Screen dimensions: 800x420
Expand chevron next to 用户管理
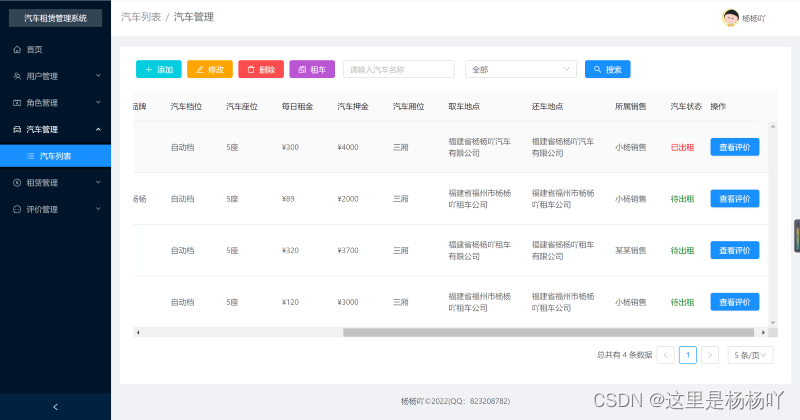pos(98,76)
